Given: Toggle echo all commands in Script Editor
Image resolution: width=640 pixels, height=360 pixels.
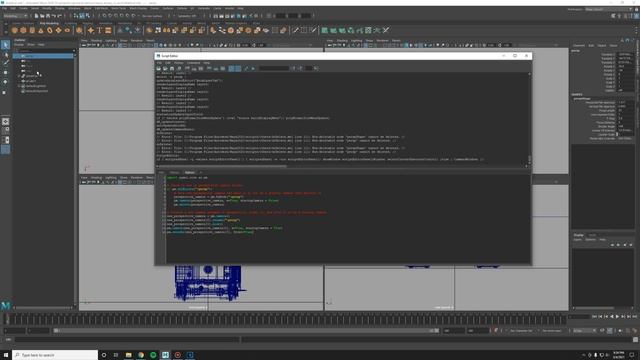Looking at the screenshot, I should [231, 69].
